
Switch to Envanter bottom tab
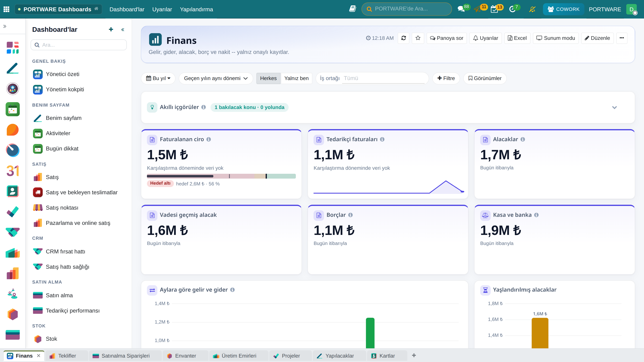point(185,356)
